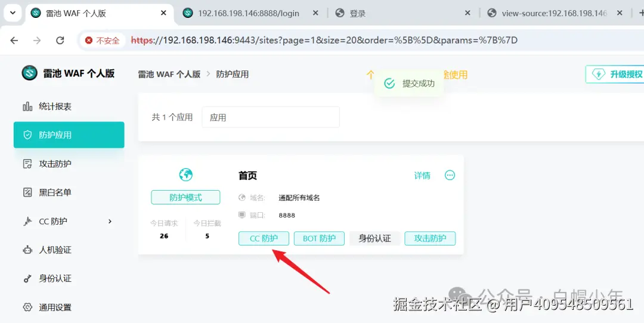Click the 今日请求 count 26
Image resolution: width=644 pixels, height=323 pixels.
[x=164, y=236]
